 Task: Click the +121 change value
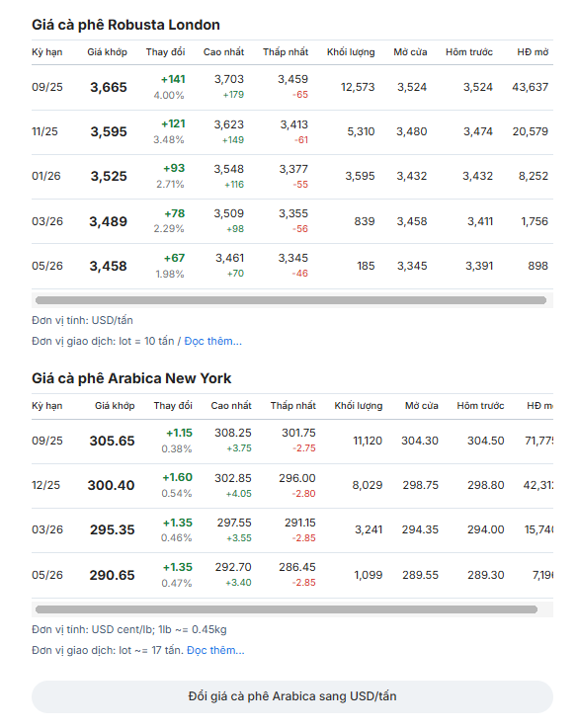pyautogui.click(x=173, y=123)
